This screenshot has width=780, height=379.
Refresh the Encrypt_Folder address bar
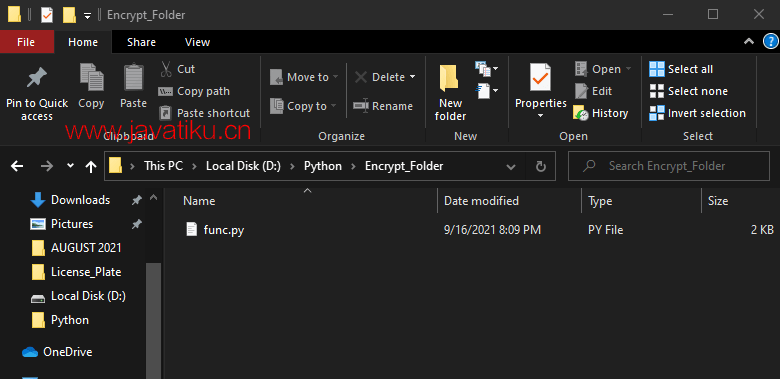click(541, 166)
